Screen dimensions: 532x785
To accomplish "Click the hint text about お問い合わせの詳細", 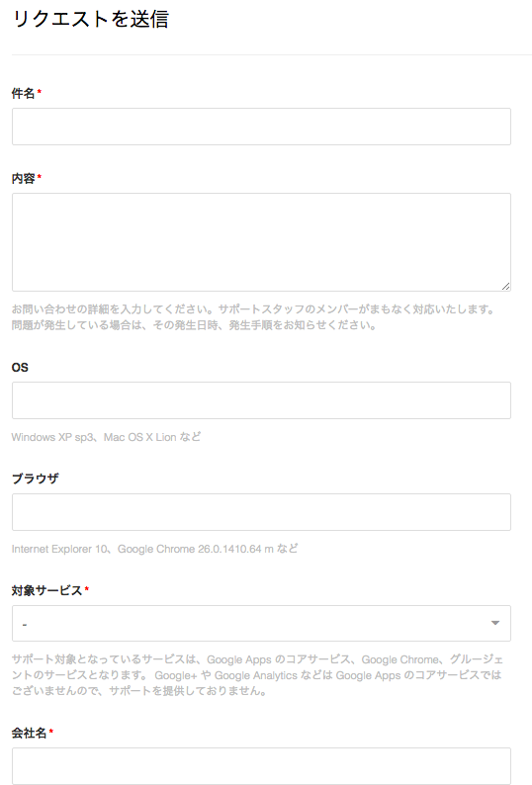I will click(x=253, y=317).
